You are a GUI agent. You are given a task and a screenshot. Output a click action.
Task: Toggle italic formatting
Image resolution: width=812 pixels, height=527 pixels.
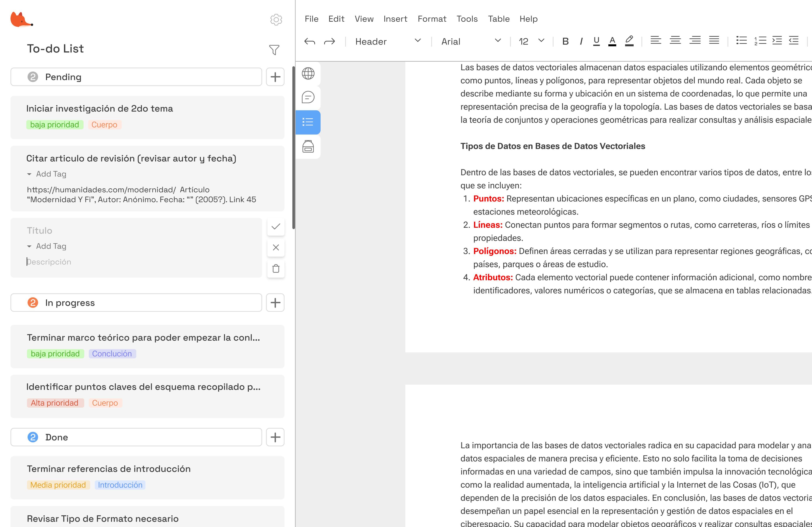(581, 42)
